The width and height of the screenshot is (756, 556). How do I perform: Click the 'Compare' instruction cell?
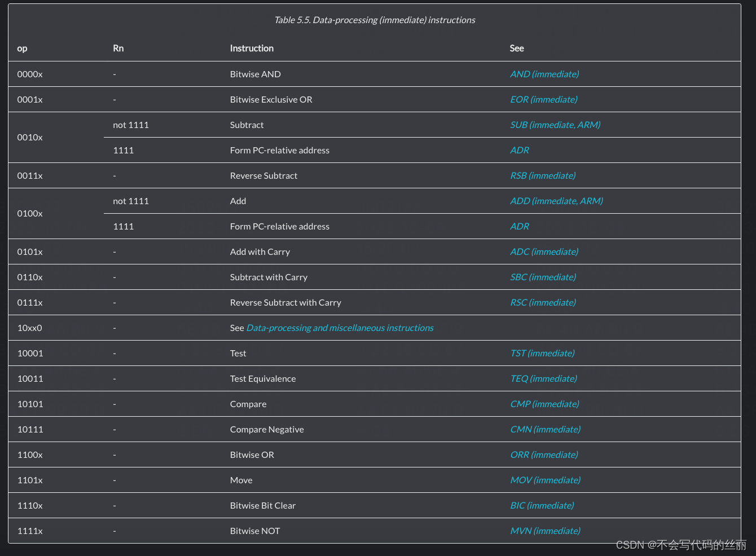(x=248, y=404)
